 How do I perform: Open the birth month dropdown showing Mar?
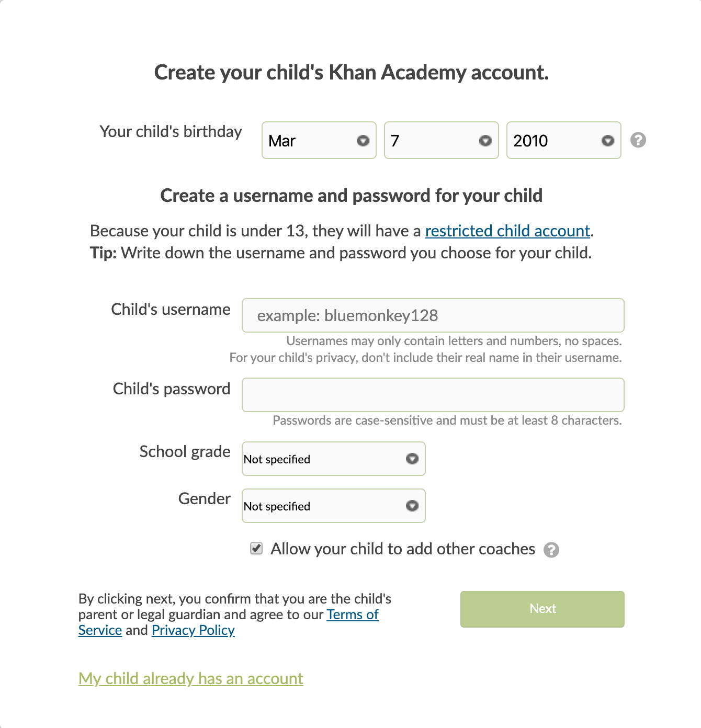point(319,140)
